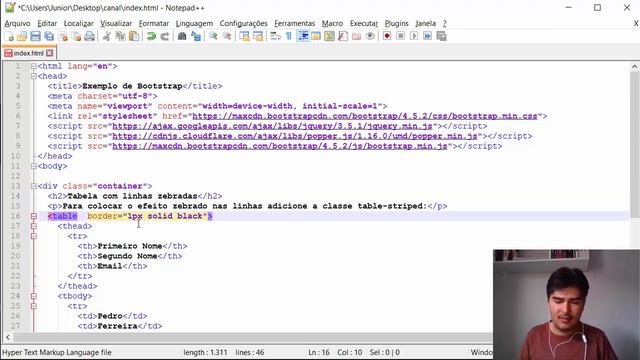This screenshot has width=640, height=360.
Task: Open the Visualizar menu
Action: (116, 24)
